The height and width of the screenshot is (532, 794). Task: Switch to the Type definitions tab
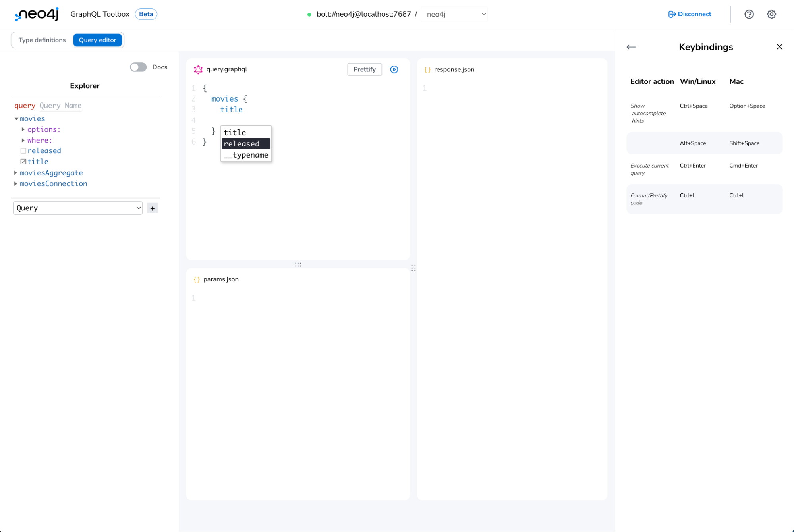42,40
